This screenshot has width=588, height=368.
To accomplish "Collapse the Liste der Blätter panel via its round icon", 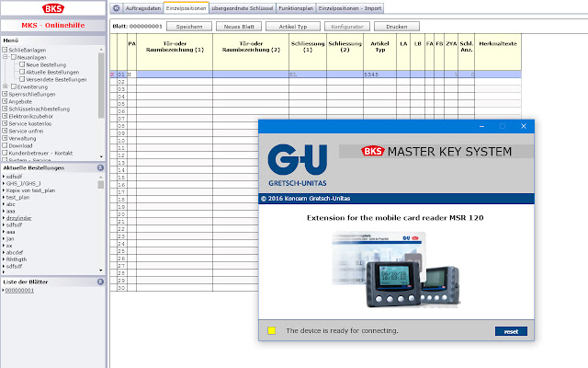I will coord(100,282).
